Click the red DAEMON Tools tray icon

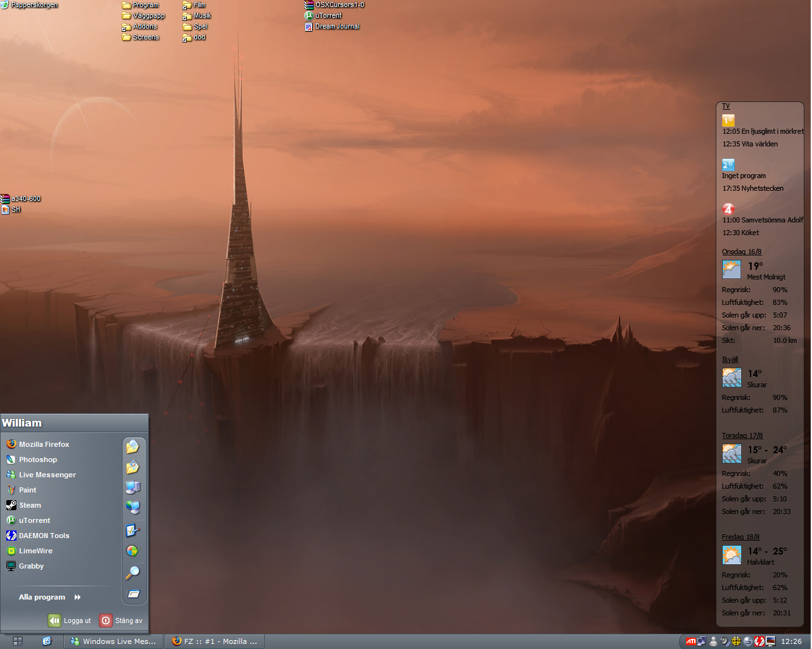[x=759, y=641]
